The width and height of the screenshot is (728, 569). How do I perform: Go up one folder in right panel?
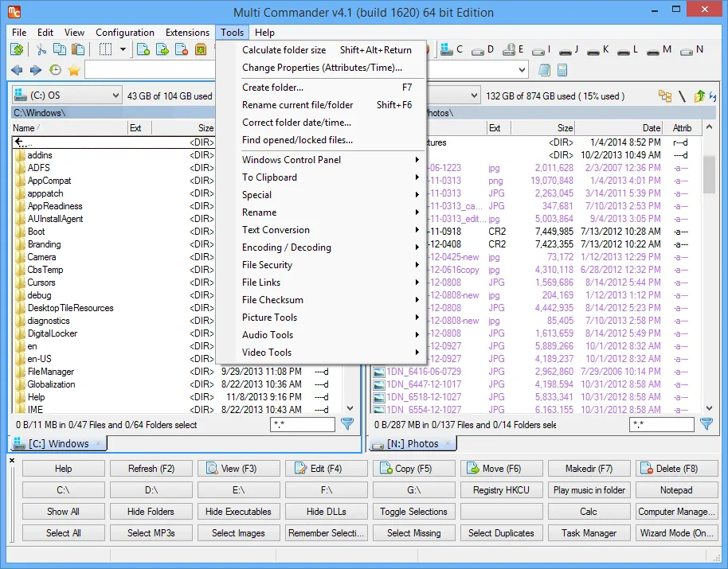click(x=699, y=96)
